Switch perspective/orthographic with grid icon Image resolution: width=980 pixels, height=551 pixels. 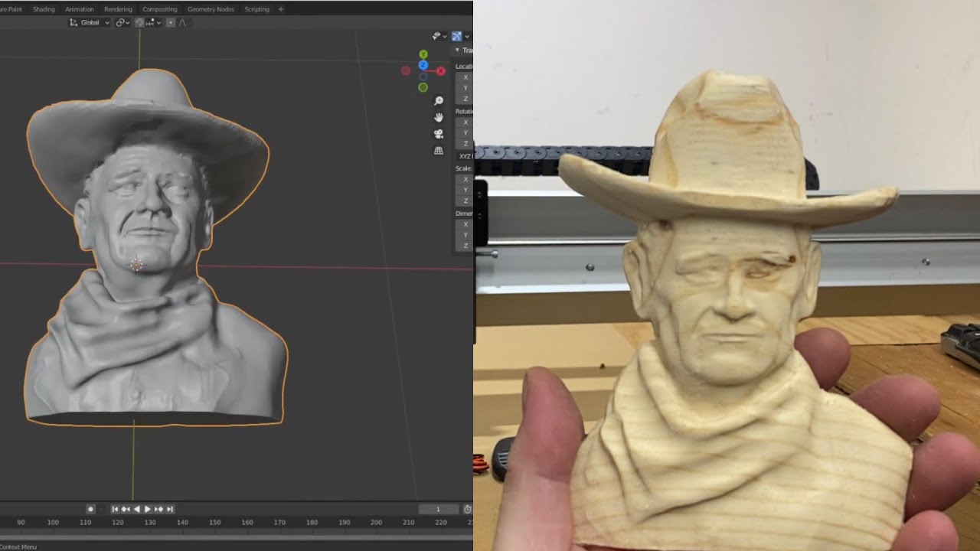click(x=439, y=151)
